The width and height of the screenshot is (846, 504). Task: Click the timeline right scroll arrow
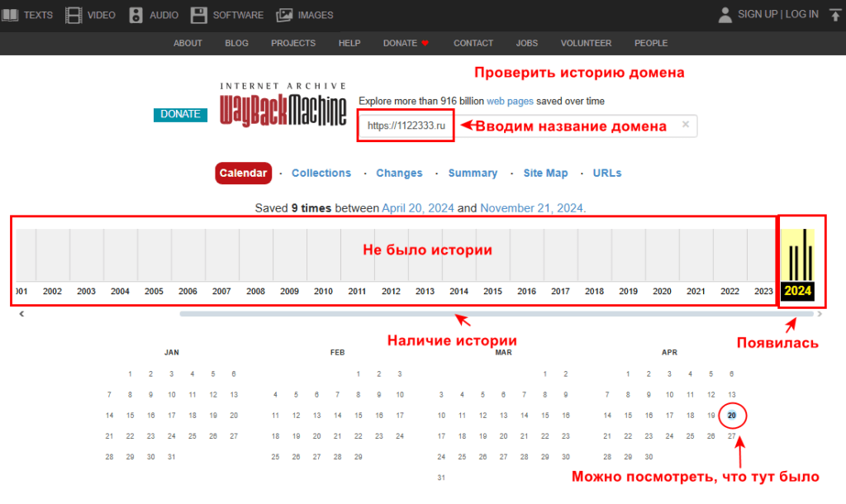click(x=820, y=313)
